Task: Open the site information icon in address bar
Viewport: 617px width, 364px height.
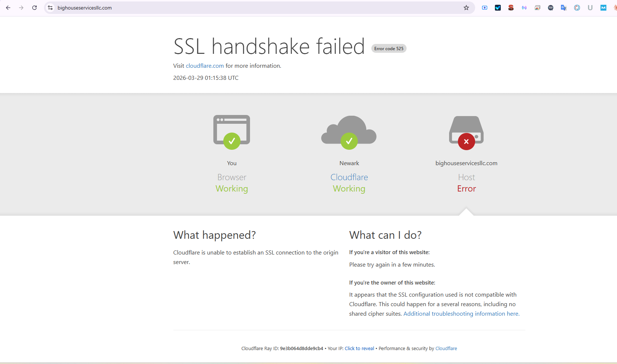Action: (x=51, y=8)
